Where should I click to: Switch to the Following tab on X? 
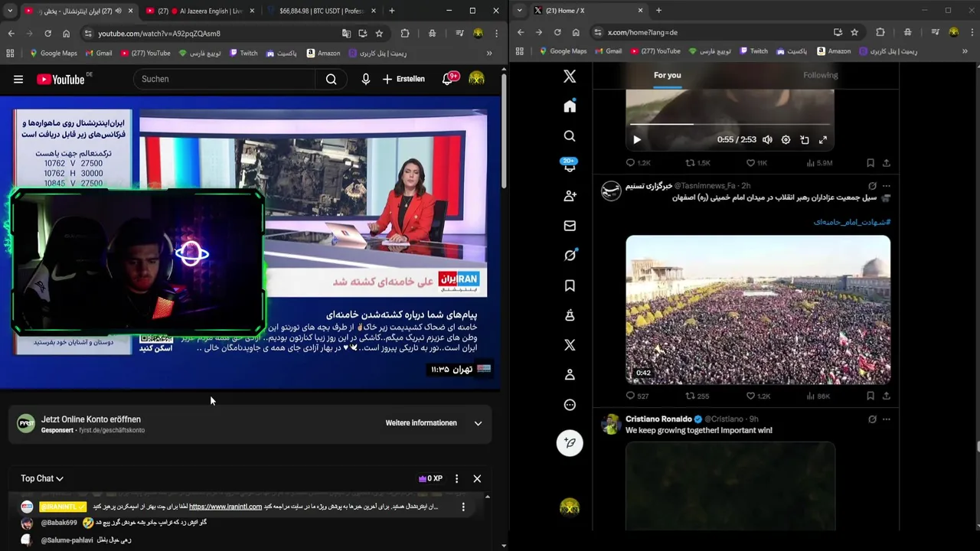coord(820,75)
